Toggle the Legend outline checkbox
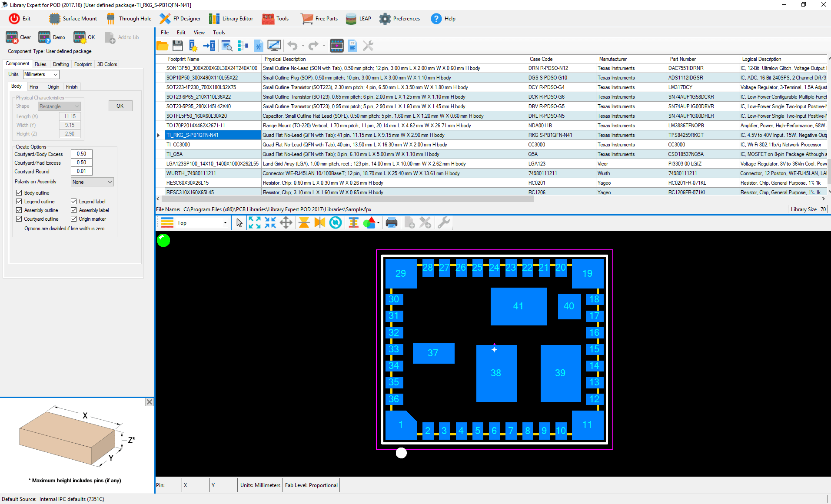Screen dimensions: 831x504 pos(19,202)
